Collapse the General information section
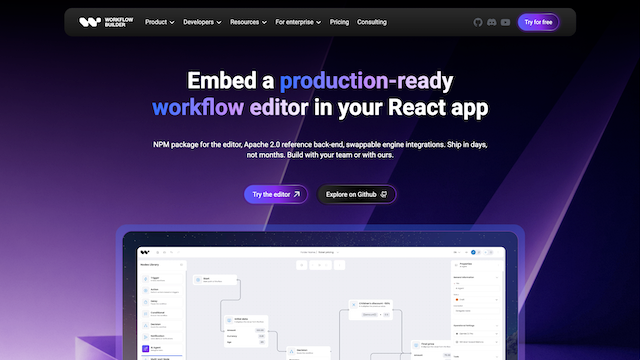640x360 pixels. coord(497,278)
